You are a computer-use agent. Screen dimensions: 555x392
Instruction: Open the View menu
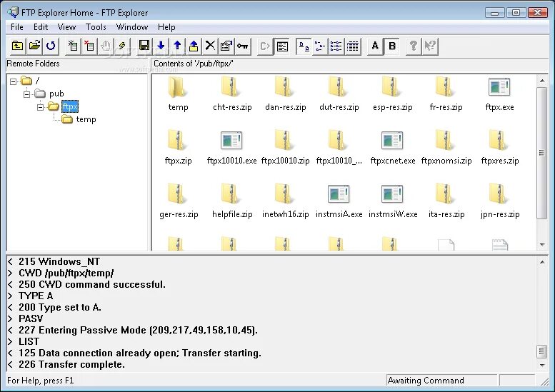pos(66,27)
